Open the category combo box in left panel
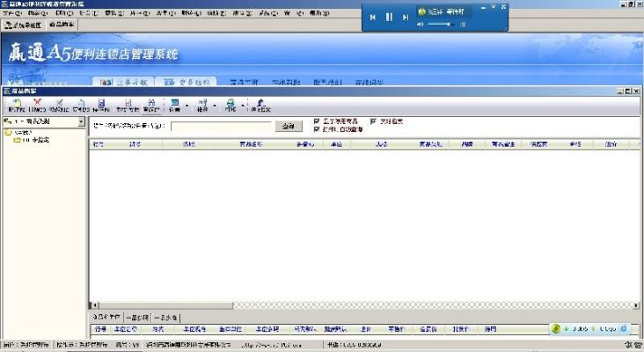The image size is (644, 352). [x=44, y=121]
